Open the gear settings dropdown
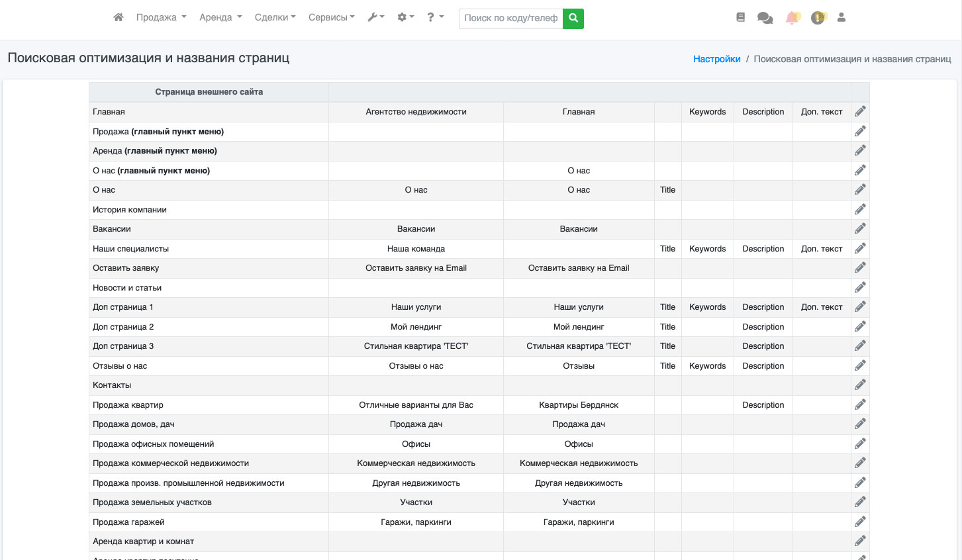Image resolution: width=962 pixels, height=560 pixels. pyautogui.click(x=405, y=18)
